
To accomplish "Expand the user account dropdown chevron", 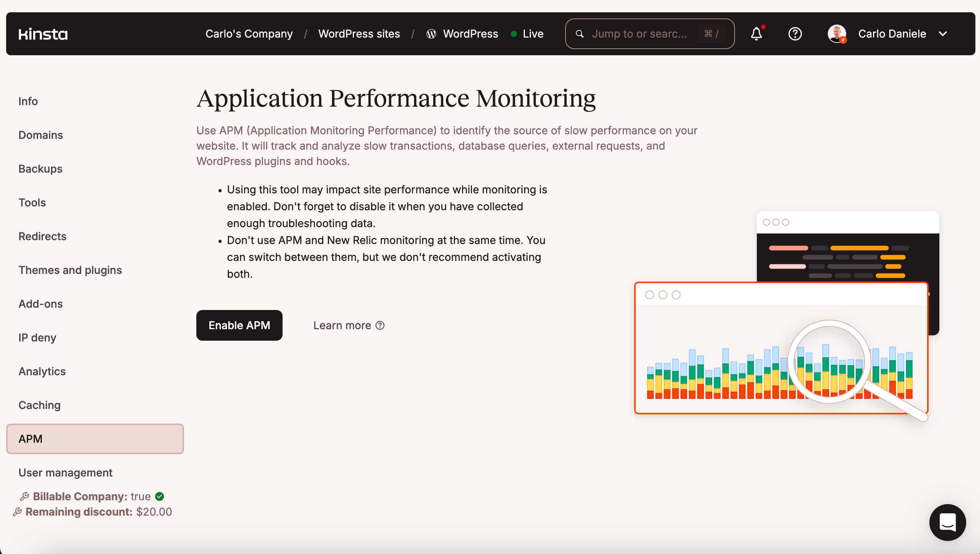I will coord(943,34).
